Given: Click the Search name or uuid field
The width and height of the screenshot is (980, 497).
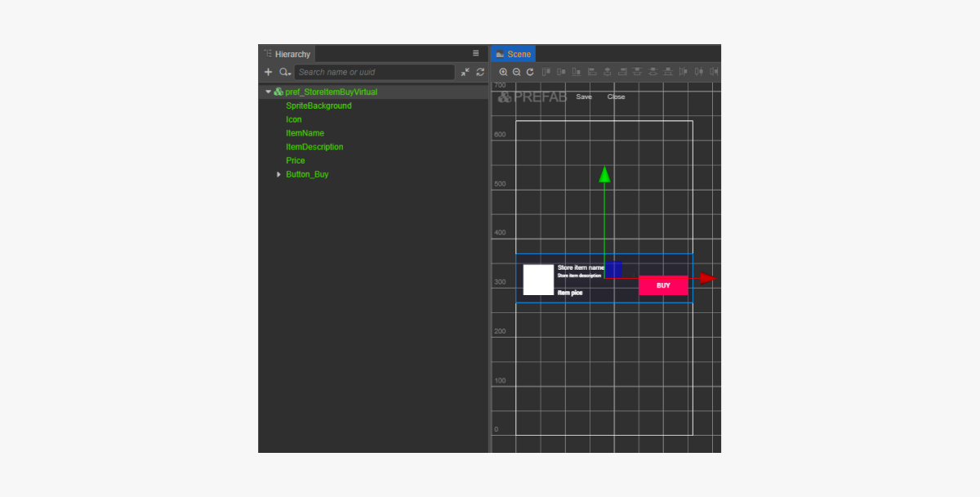Looking at the screenshot, I should pyautogui.click(x=373, y=73).
